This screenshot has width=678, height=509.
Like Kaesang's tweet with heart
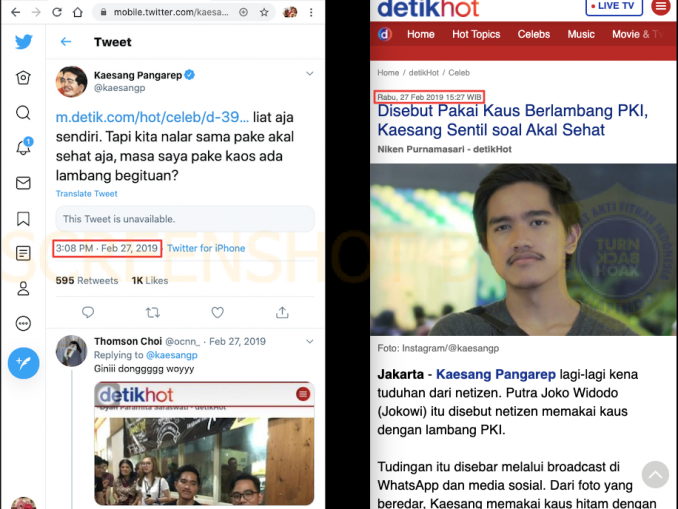click(217, 312)
